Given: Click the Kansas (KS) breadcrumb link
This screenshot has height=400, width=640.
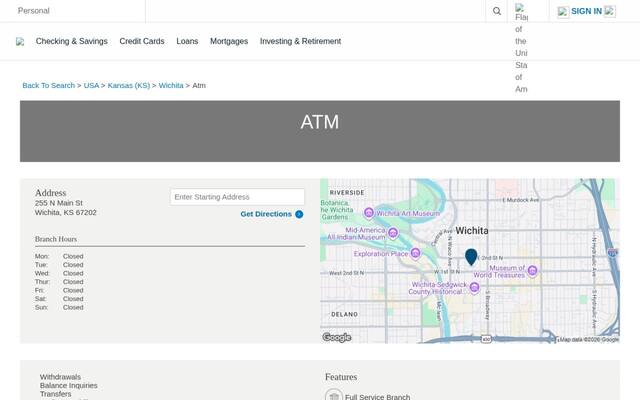Looking at the screenshot, I should point(129,85).
